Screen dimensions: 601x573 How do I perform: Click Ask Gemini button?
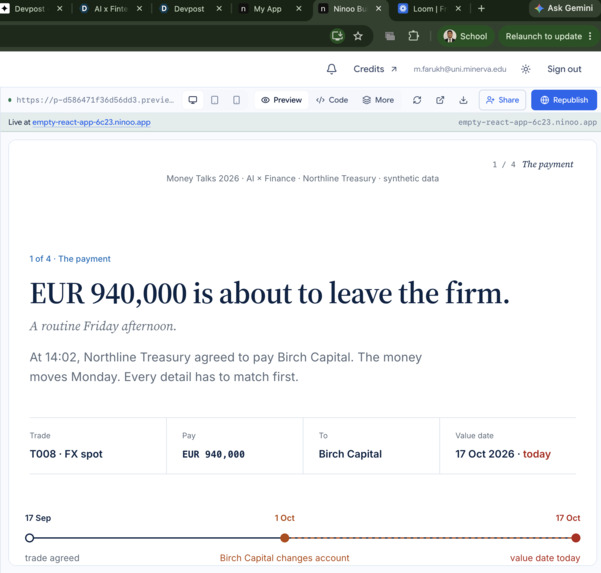564,8
